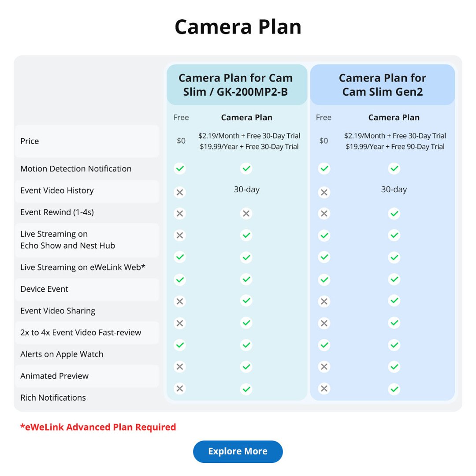Click Rich Notifications X under Gen2 Free column
This screenshot has width=476, height=476.
pyautogui.click(x=324, y=388)
